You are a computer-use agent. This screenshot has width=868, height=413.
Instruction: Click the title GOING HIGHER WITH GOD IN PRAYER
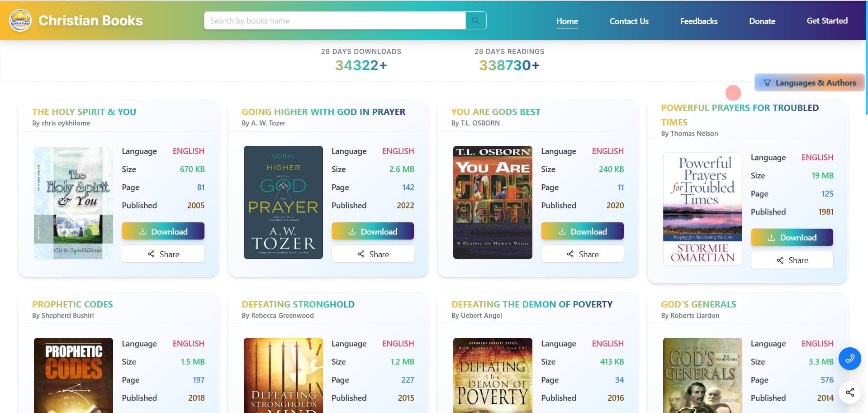click(323, 112)
